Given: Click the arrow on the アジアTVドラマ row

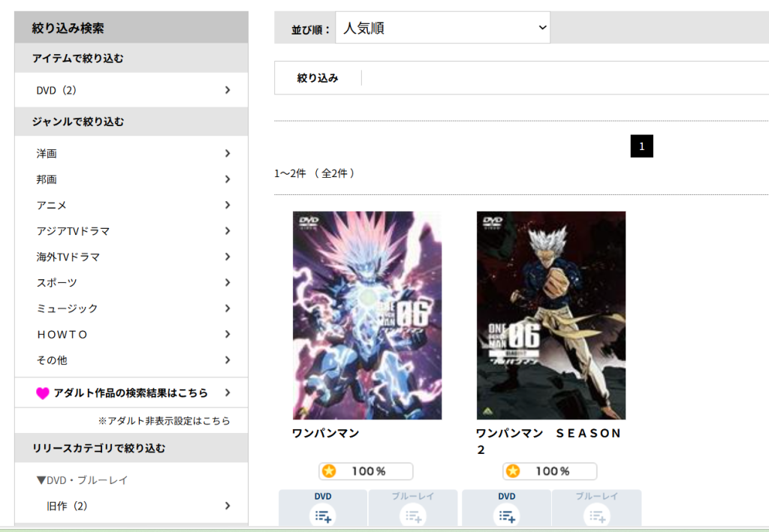Looking at the screenshot, I should click(x=228, y=230).
